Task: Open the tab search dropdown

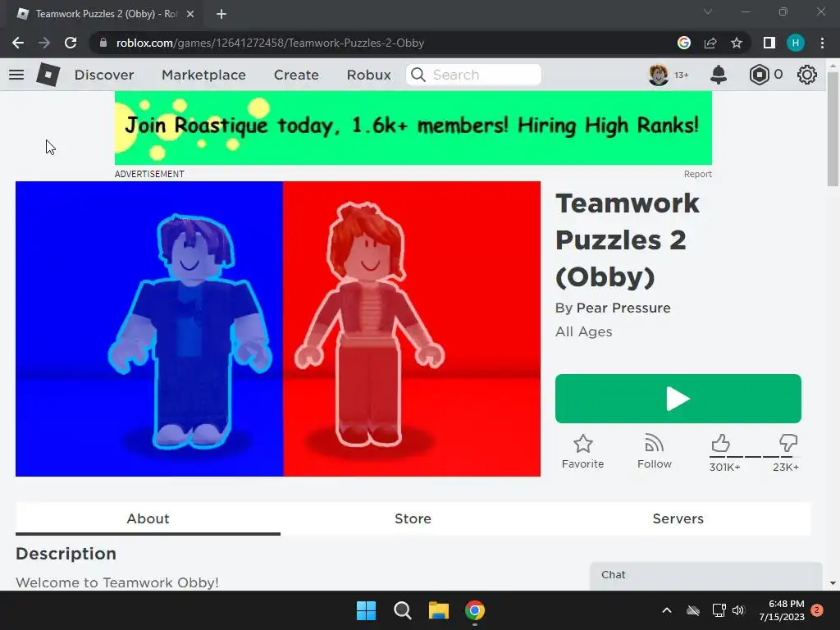Action: pos(708,11)
